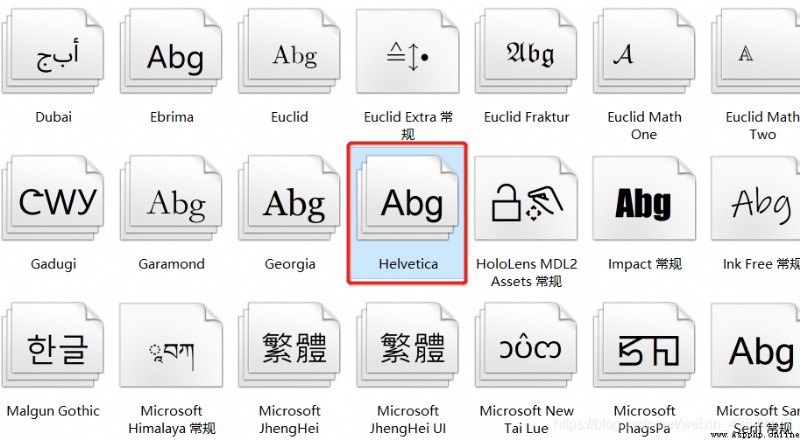Screen dimensions: 800x440
Task: Select the Gadugi font family icon
Action: point(53,199)
